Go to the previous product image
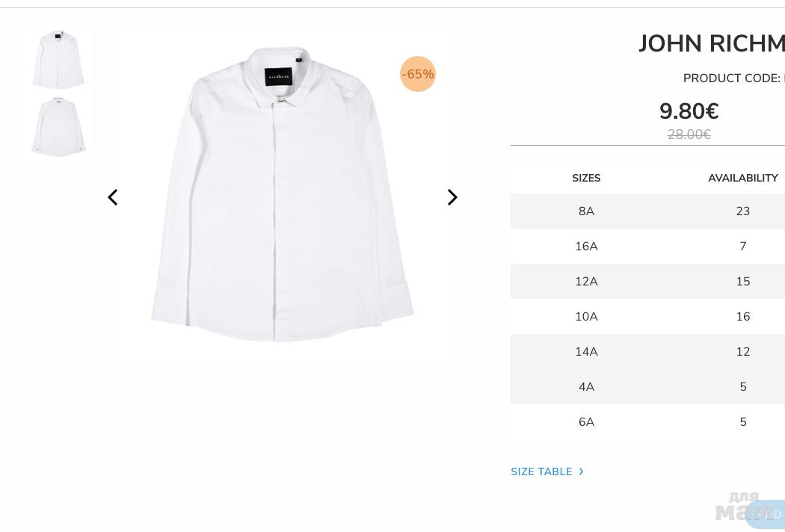 click(x=113, y=197)
